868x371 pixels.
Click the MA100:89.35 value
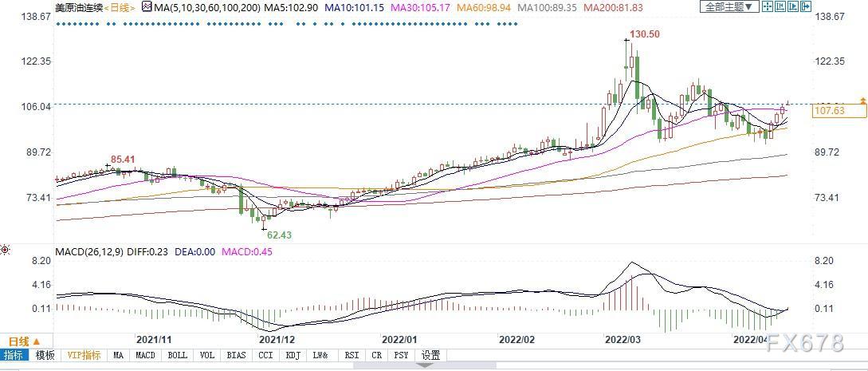click(x=548, y=7)
